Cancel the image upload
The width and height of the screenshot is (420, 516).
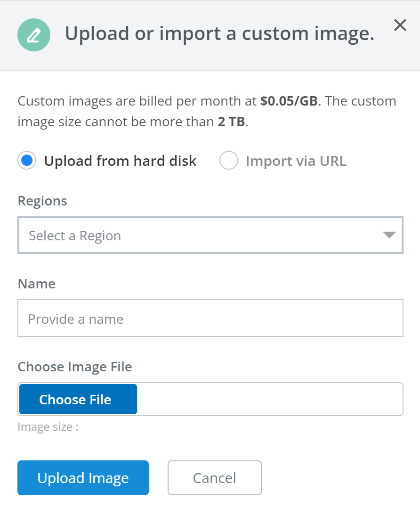coord(214,478)
